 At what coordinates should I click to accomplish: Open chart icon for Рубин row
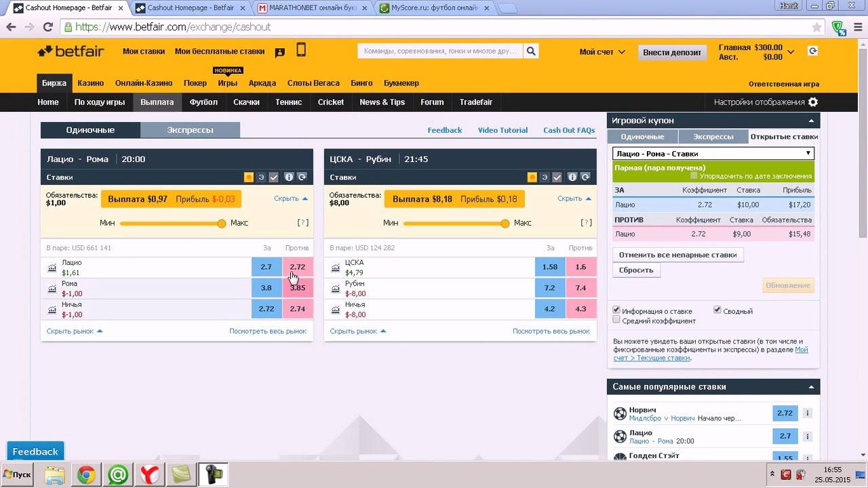tap(336, 289)
